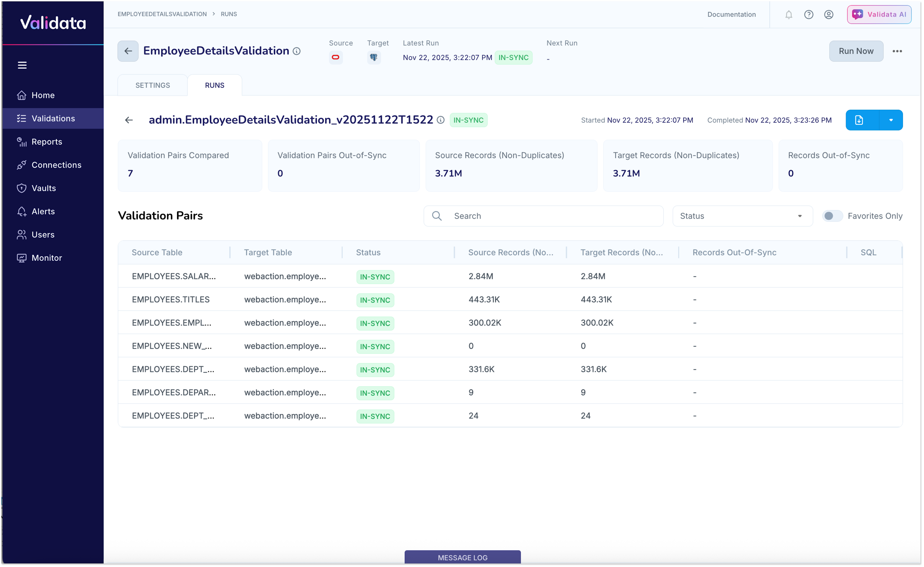This screenshot has height=567, width=924.
Task: Click the notifications bell icon
Action: [x=789, y=15]
